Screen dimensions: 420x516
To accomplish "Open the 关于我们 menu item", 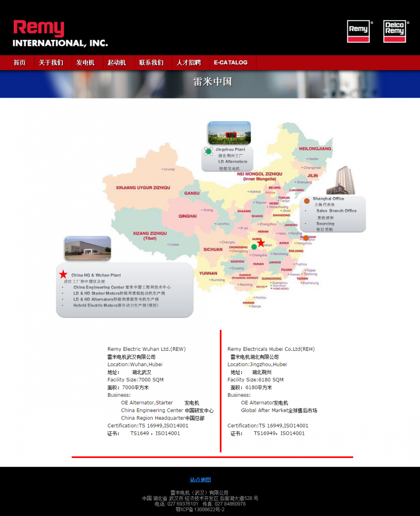I will click(x=51, y=63).
